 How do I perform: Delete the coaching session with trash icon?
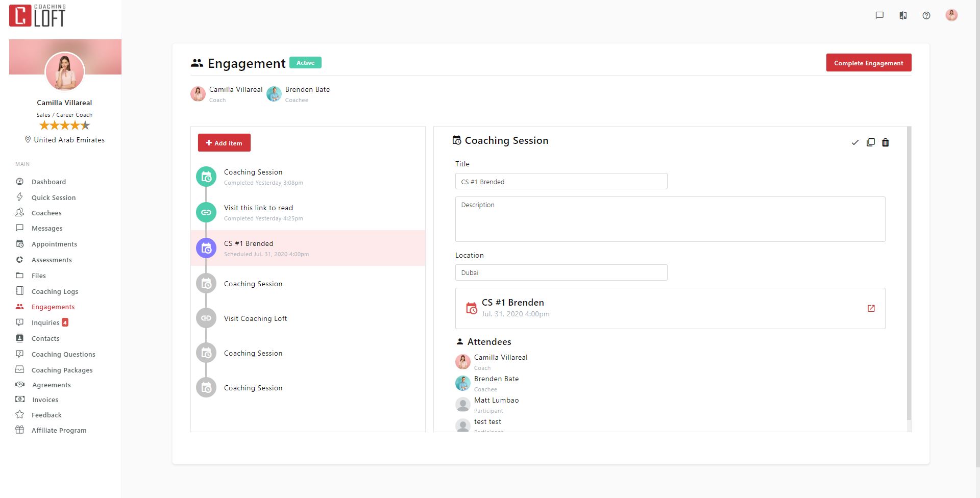click(x=886, y=143)
